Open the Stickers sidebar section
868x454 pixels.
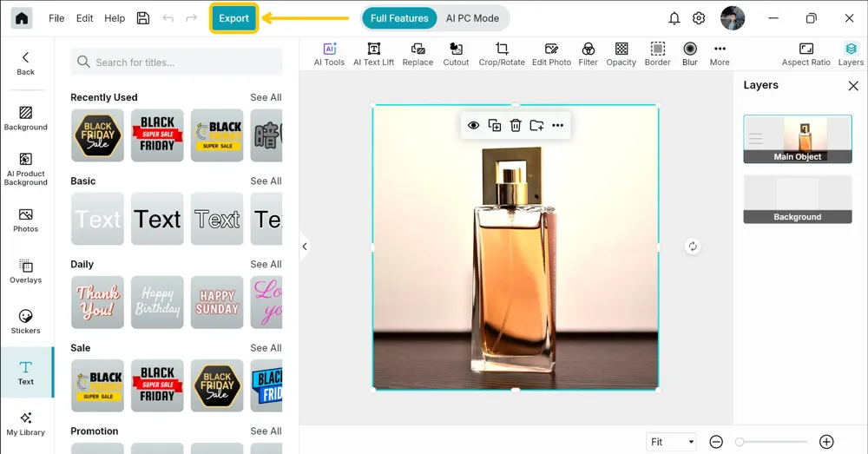25,322
